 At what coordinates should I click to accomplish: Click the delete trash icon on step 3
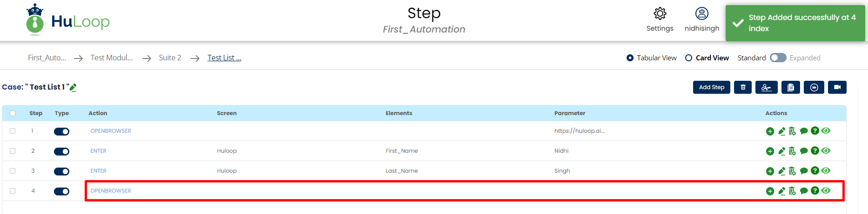tap(792, 171)
